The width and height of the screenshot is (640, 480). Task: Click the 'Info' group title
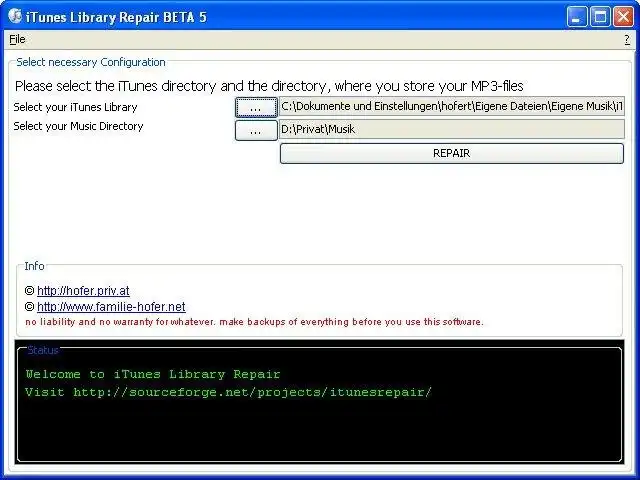click(x=34, y=266)
